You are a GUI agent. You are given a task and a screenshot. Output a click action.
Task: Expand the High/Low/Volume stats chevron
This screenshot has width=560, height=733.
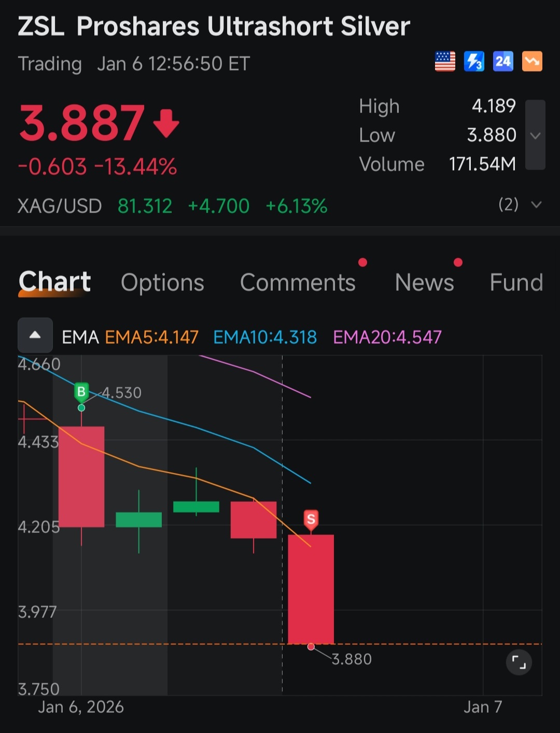[535, 135]
